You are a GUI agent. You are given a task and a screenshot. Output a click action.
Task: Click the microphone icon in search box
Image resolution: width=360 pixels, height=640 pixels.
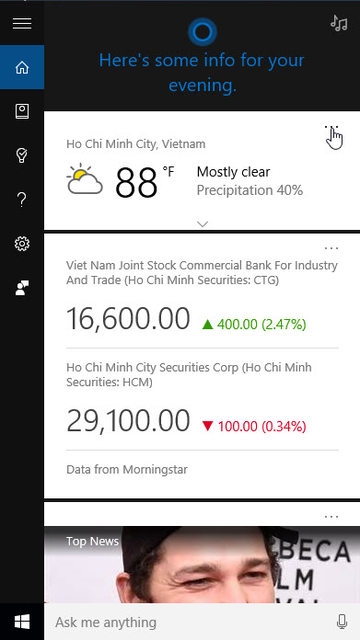[342, 622]
